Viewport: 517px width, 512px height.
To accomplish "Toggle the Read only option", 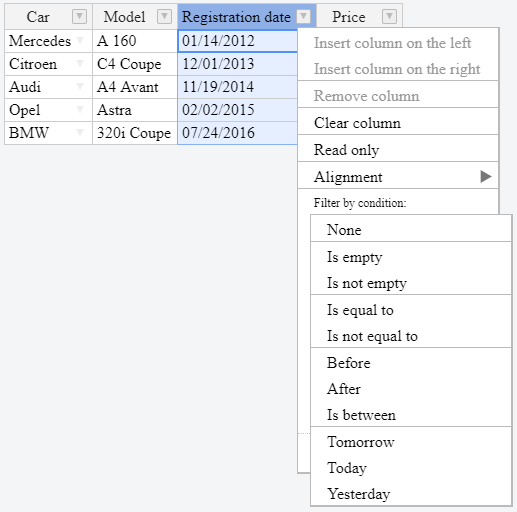I will [398, 150].
